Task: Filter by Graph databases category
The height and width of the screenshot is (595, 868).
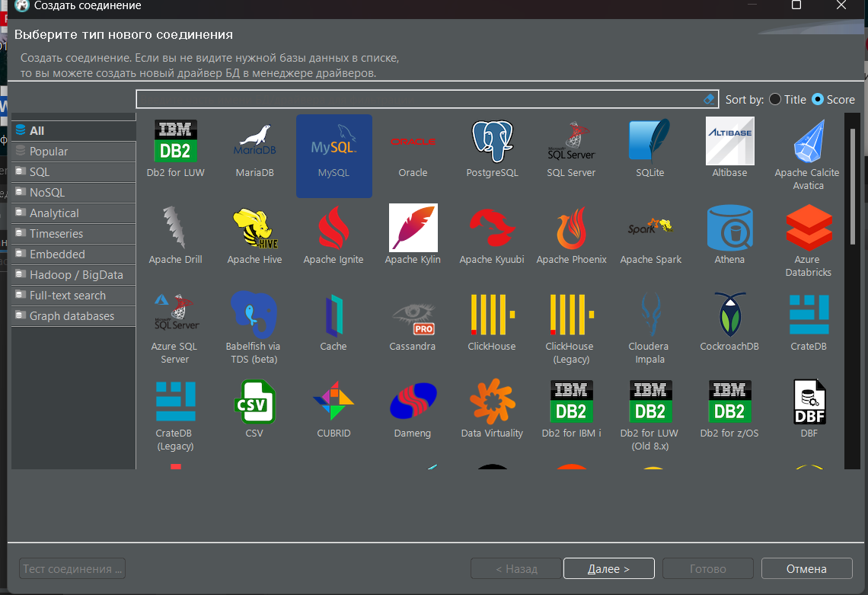Action: click(74, 315)
